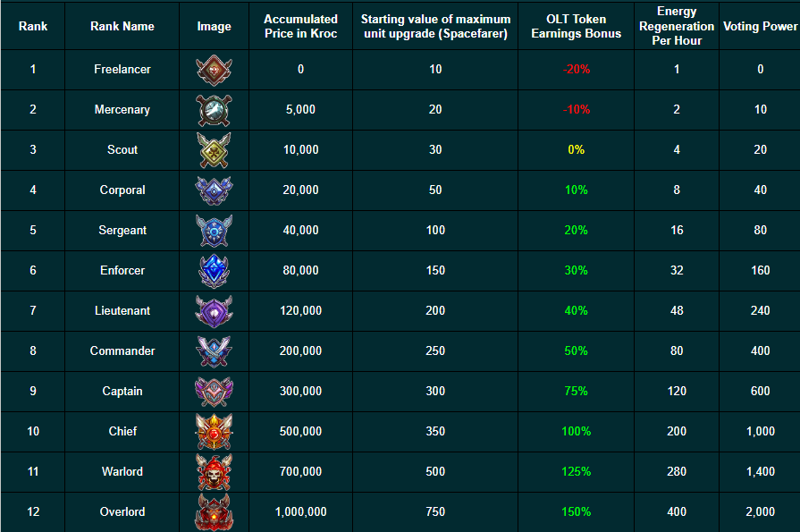Click the Overlord rank name text

tap(122, 512)
